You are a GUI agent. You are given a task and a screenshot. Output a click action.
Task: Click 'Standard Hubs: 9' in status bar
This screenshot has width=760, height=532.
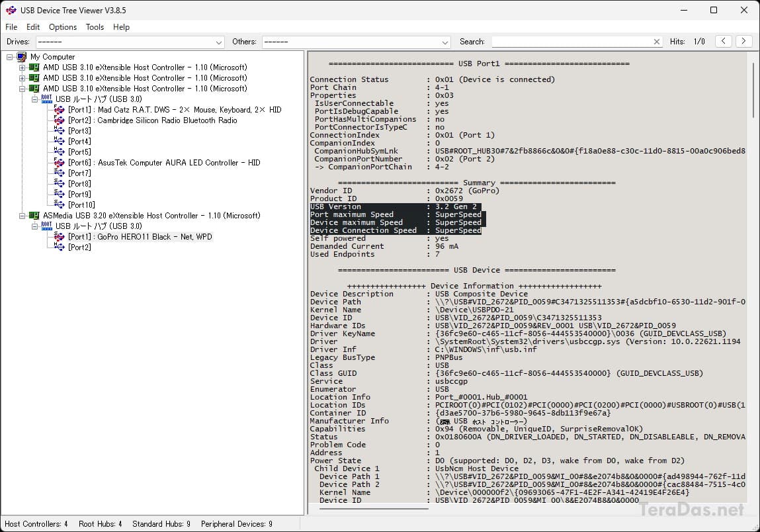coord(161,524)
